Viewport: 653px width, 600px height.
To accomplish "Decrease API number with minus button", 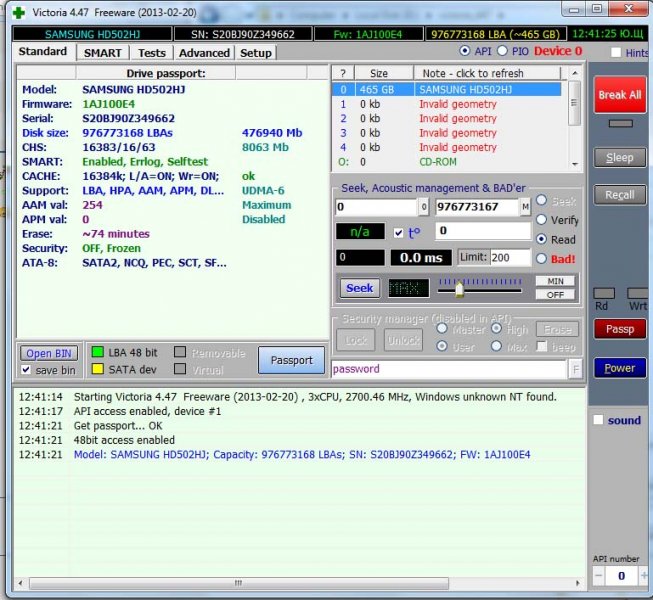I will click(x=599, y=576).
